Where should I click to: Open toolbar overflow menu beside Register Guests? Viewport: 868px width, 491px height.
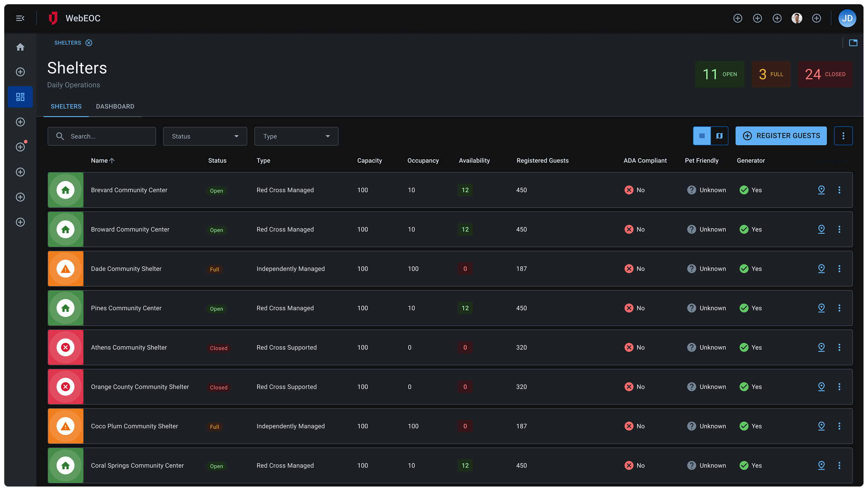(843, 136)
